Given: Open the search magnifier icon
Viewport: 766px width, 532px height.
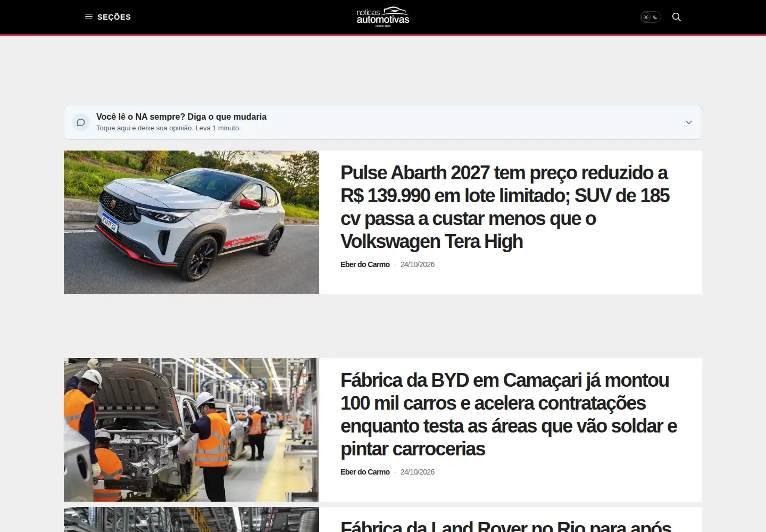Looking at the screenshot, I should (677, 17).
